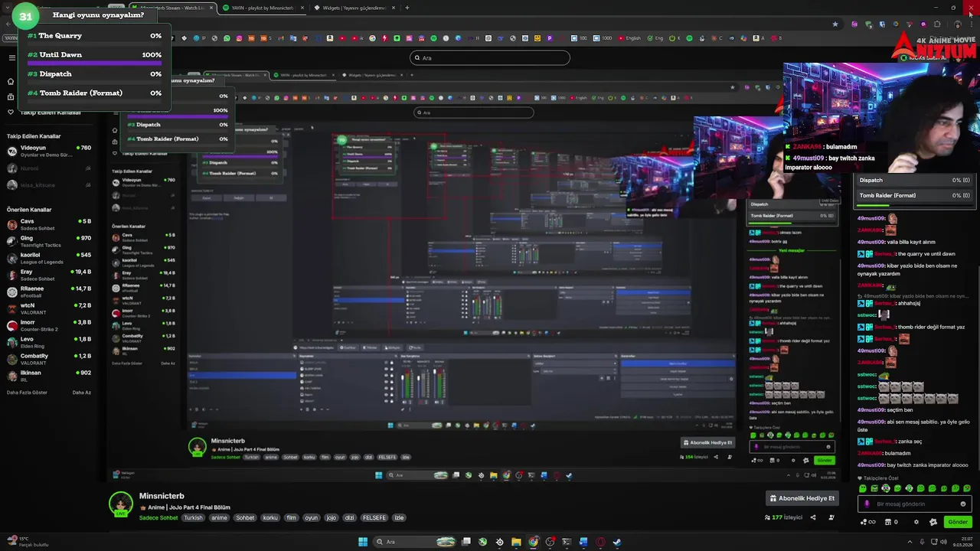The width and height of the screenshot is (980, 551).
Task: Open channel points icon under main chat
Action: (x=867, y=522)
